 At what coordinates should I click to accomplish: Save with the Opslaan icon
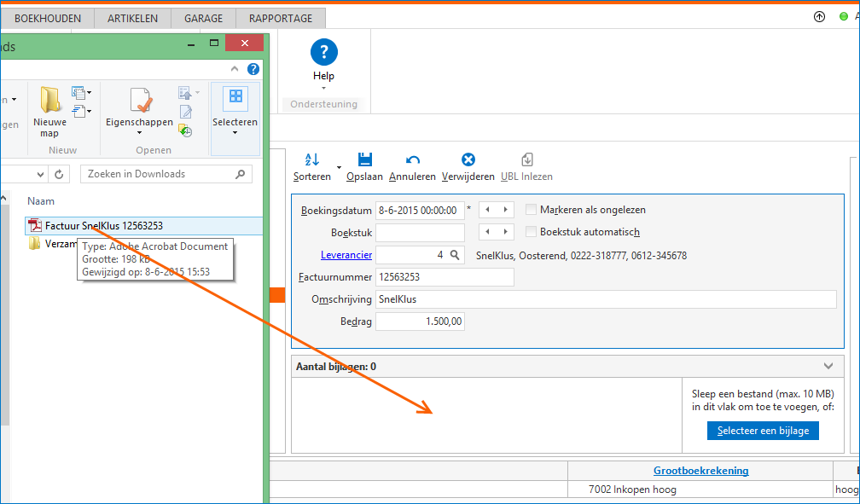pyautogui.click(x=365, y=159)
